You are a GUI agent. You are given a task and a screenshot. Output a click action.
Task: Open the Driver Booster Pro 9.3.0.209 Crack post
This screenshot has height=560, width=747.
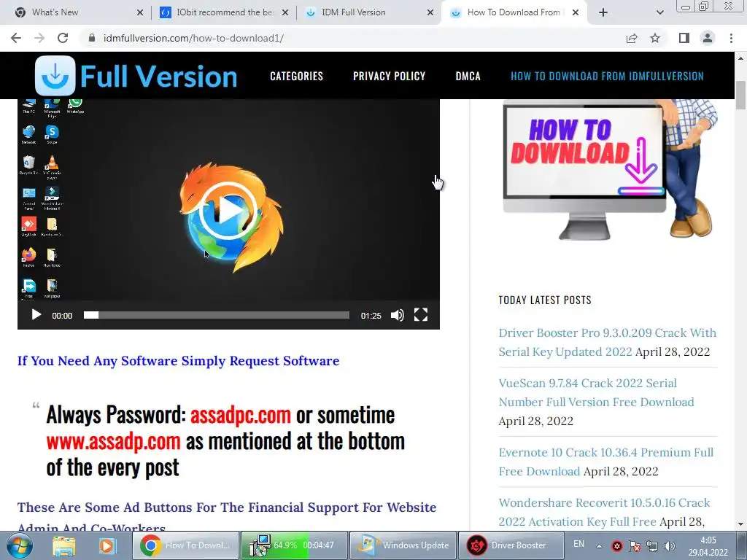pos(608,342)
